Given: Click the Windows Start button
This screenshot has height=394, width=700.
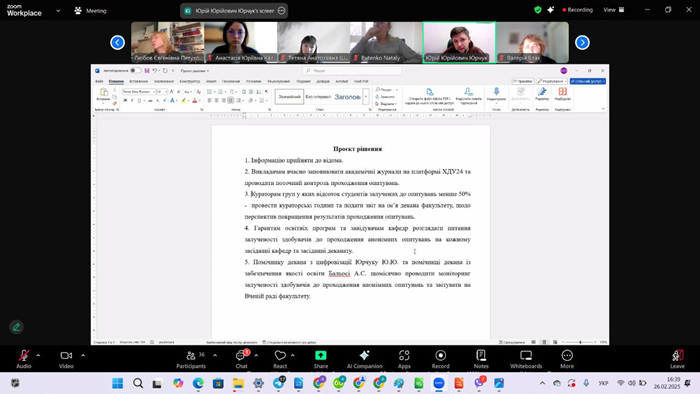Looking at the screenshot, I should [117, 383].
